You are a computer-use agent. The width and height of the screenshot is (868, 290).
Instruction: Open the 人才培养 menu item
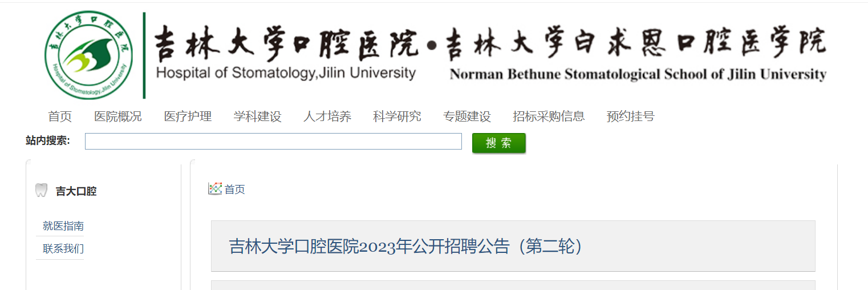[327, 116]
